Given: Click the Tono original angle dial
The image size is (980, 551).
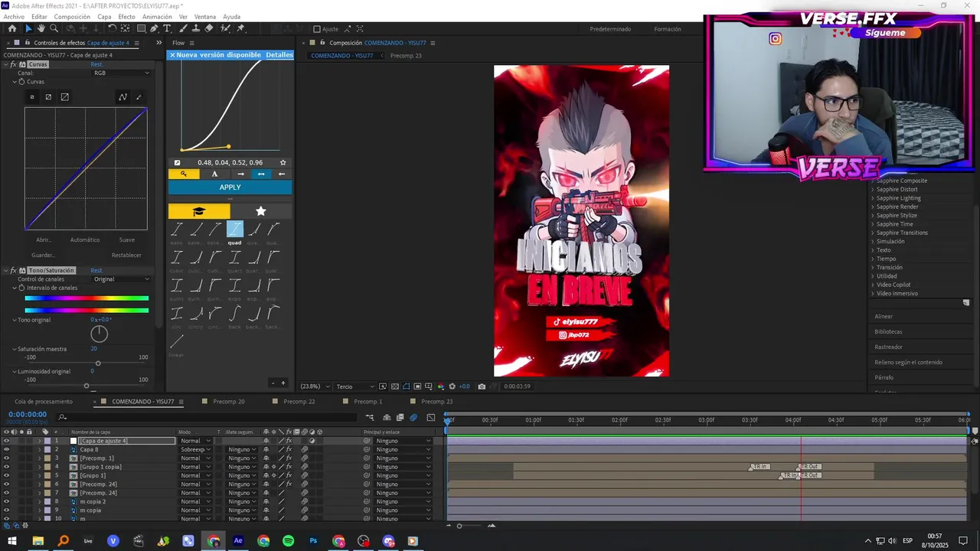Looking at the screenshot, I should [x=100, y=334].
